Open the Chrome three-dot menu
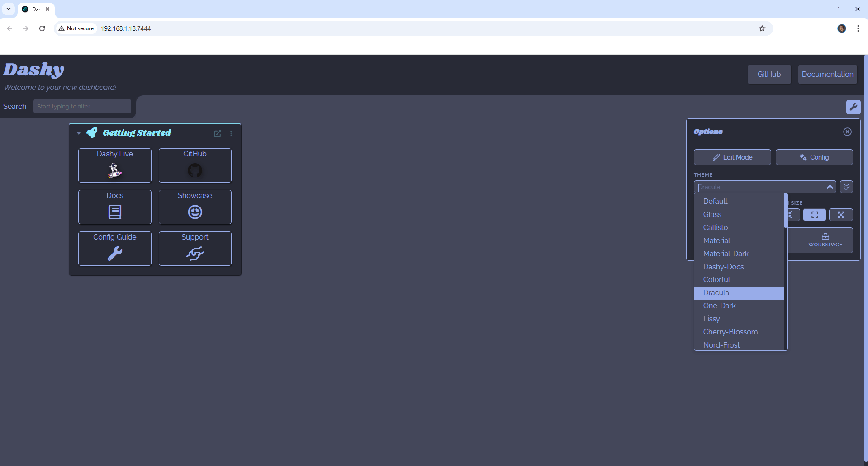Image resolution: width=868 pixels, height=466 pixels. [858, 28]
